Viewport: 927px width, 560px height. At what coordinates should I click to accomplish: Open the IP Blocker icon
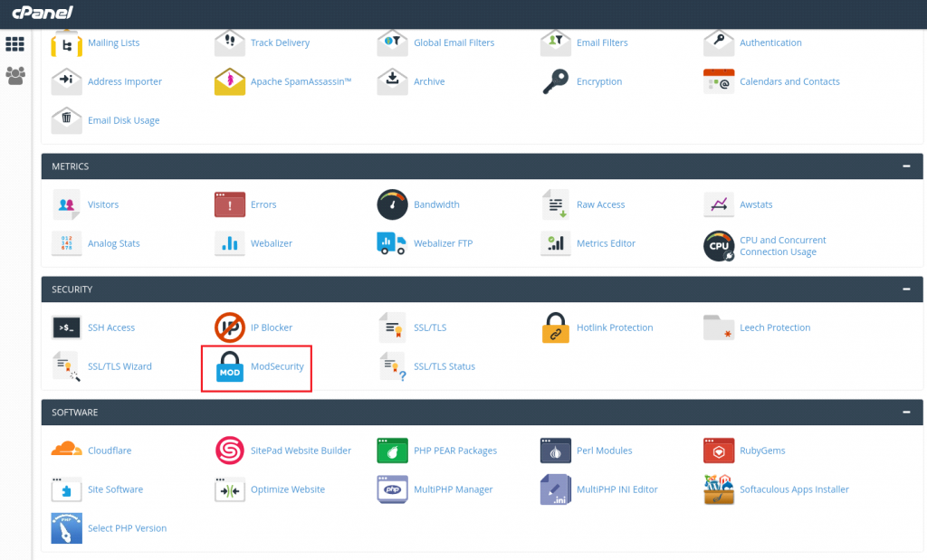point(229,327)
